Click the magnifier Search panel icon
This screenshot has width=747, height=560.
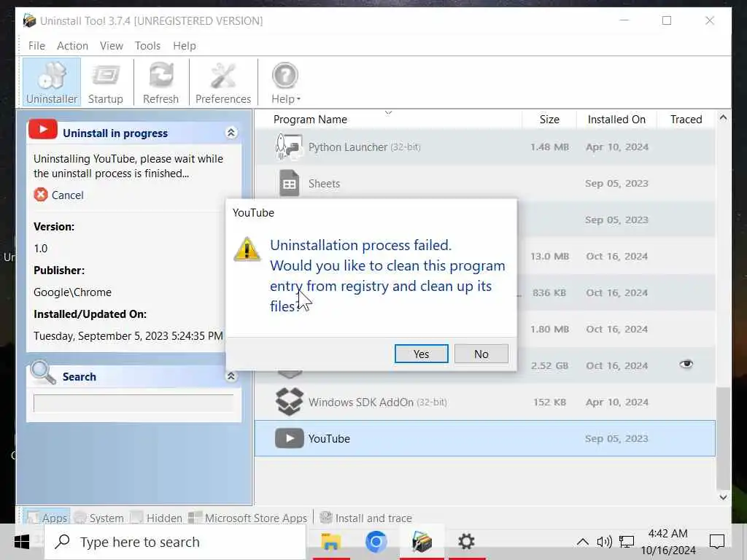[x=43, y=373]
